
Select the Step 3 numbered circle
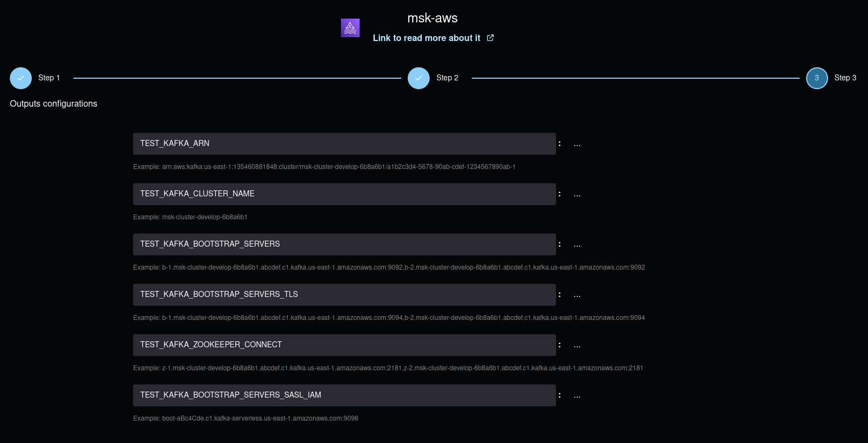pyautogui.click(x=817, y=78)
